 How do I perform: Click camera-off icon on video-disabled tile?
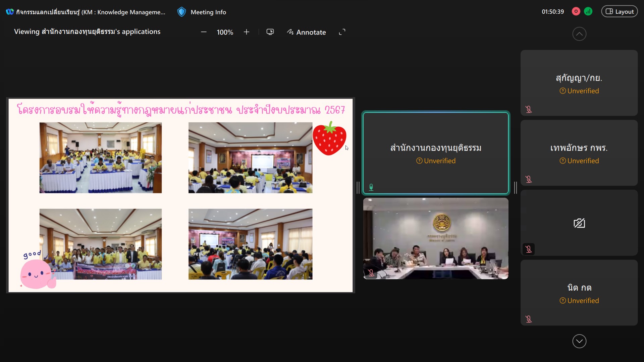(x=579, y=223)
